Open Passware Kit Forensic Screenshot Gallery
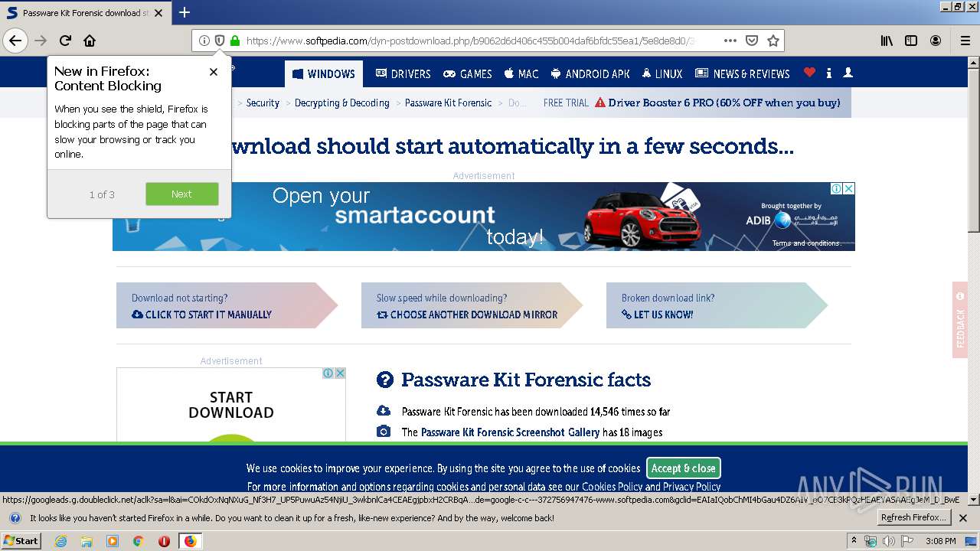 coord(511,432)
